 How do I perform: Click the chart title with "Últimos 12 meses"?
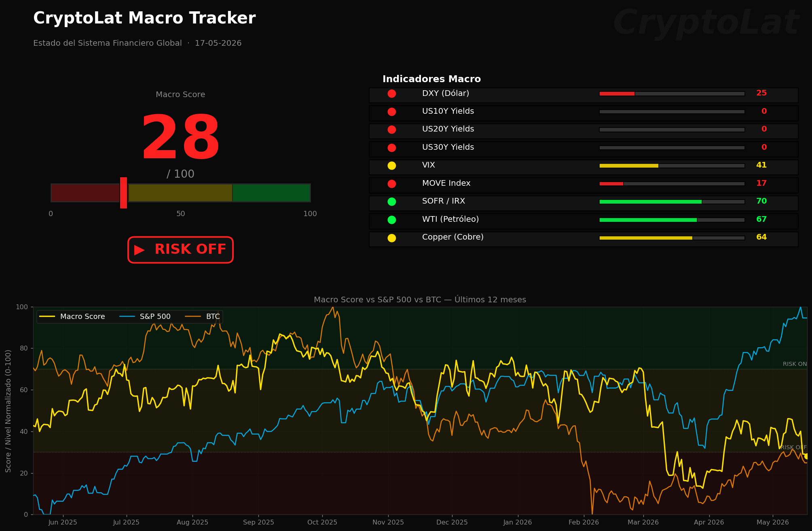420,299
